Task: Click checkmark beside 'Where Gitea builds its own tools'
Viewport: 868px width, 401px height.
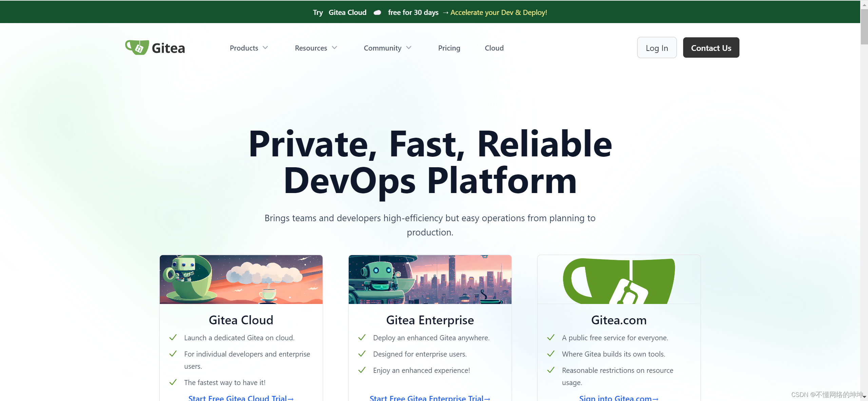Action: [x=551, y=354]
